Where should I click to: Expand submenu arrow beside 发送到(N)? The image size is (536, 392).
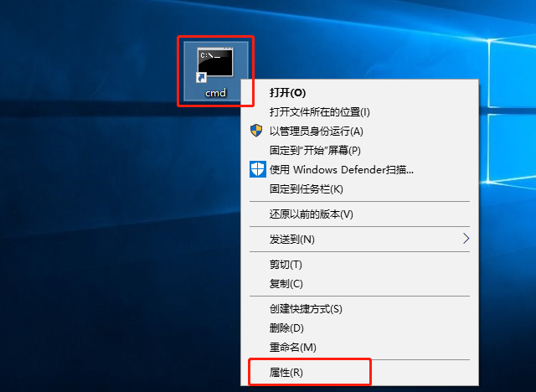click(x=466, y=239)
